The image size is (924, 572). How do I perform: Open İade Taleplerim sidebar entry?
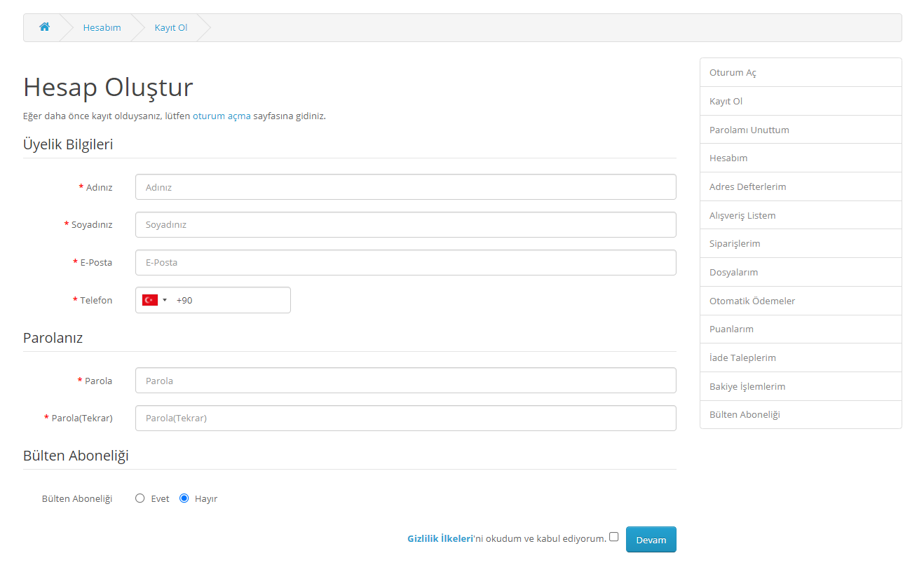coord(801,357)
